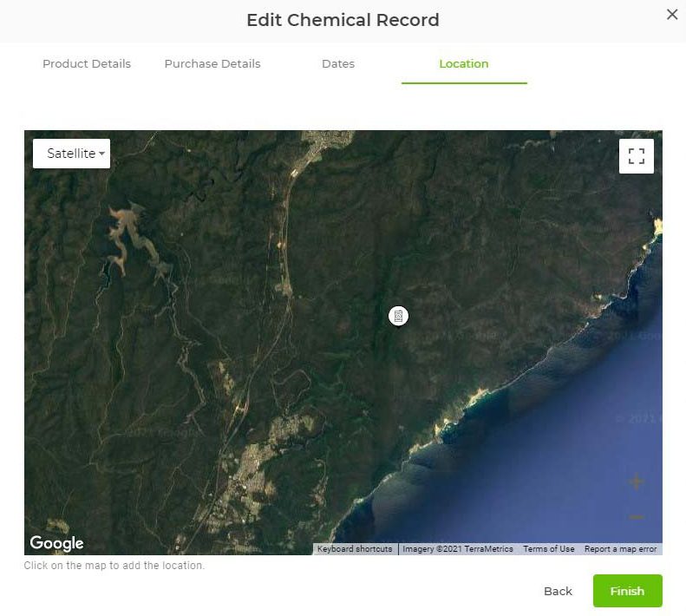
Task: Click the Google logo on map
Action: coord(56,543)
